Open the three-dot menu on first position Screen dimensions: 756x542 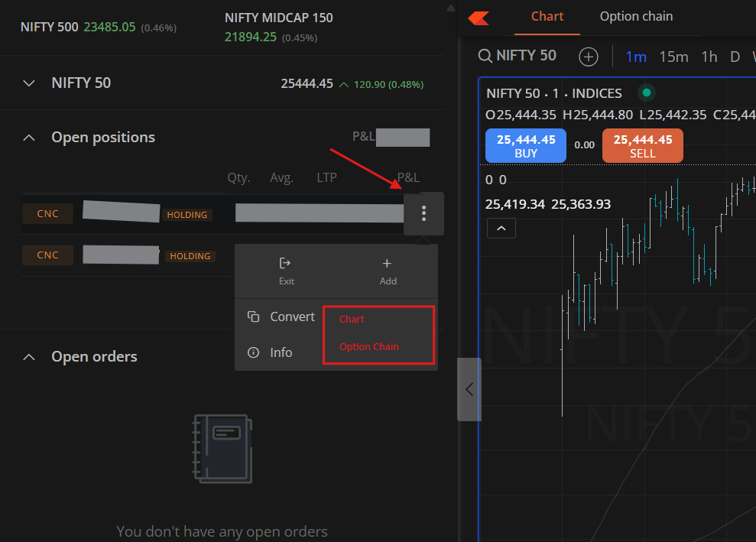(423, 214)
